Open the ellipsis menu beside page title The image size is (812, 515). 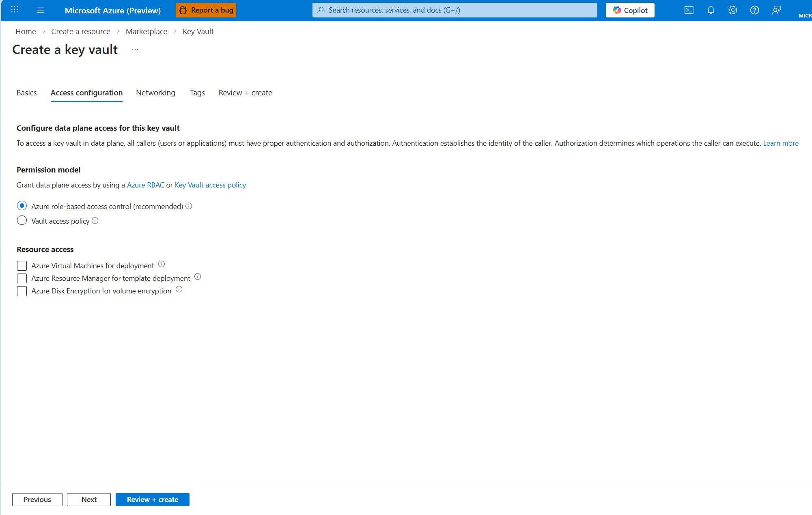[x=135, y=50]
